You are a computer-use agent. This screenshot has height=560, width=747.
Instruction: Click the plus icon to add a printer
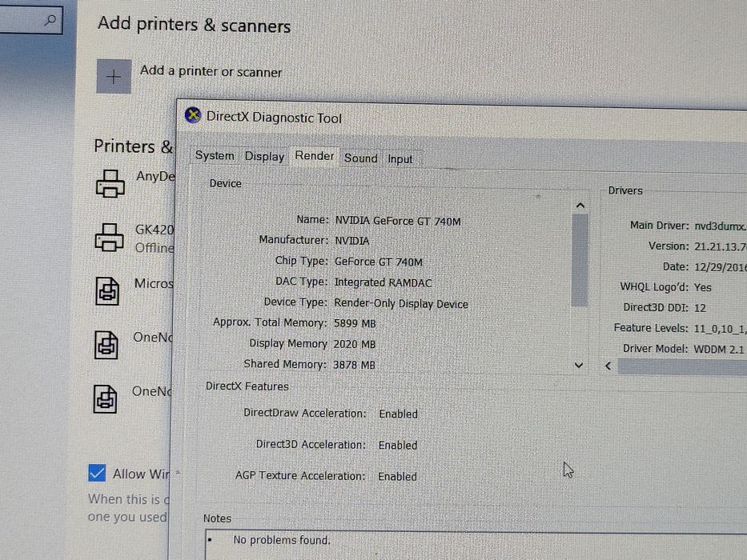[114, 77]
